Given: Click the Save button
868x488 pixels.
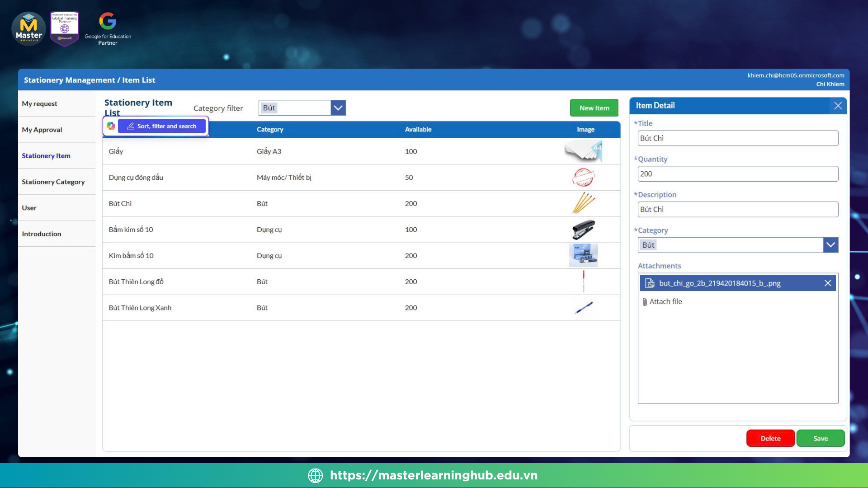Looking at the screenshot, I should coord(820,438).
